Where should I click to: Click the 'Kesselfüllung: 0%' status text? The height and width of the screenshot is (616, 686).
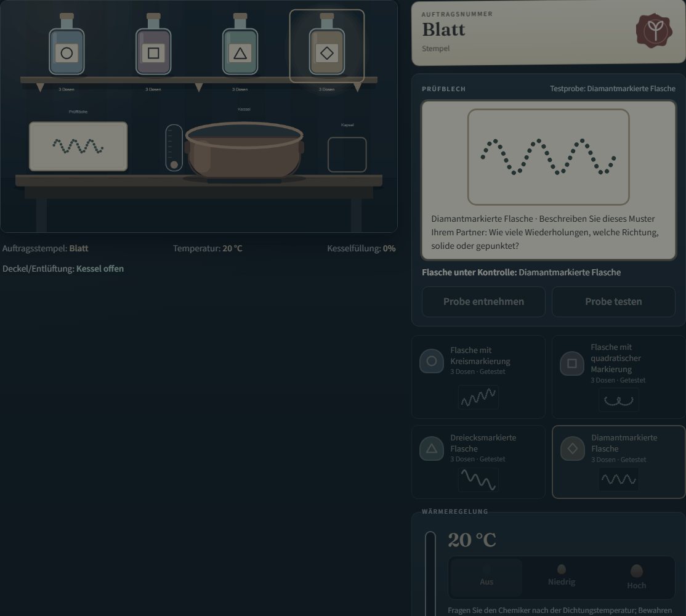[361, 248]
